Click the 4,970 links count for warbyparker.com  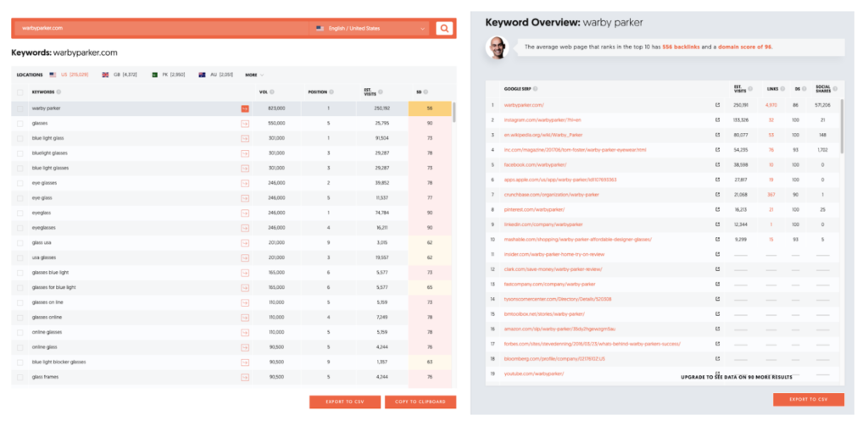pos(771,104)
